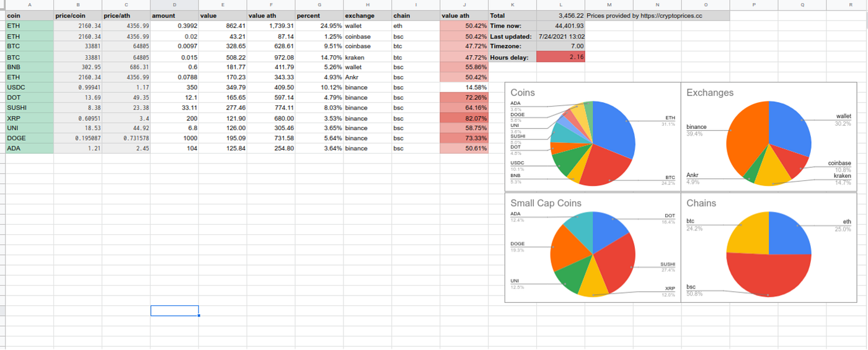Select the 72.26% cell in column J
The image size is (868, 350).
pyautogui.click(x=464, y=98)
